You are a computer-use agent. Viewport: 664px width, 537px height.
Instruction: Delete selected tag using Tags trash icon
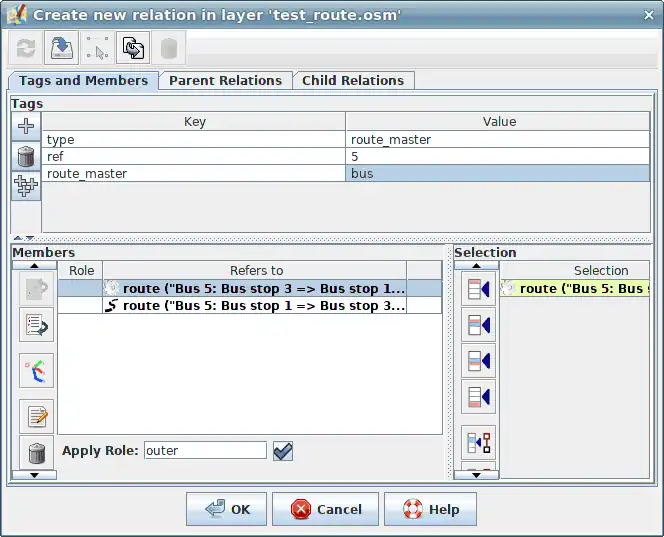[x=26, y=156]
